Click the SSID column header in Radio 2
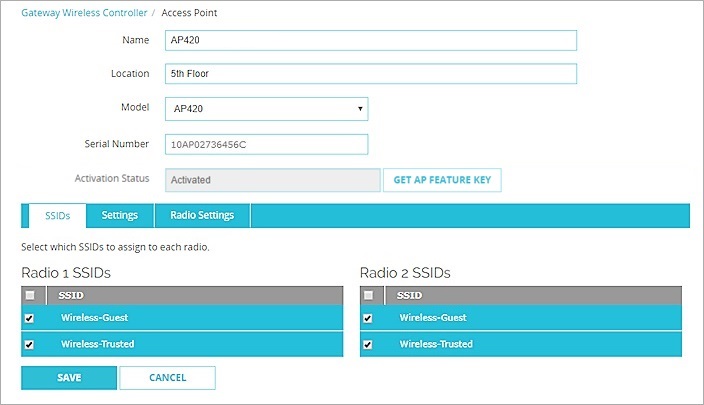 410,295
